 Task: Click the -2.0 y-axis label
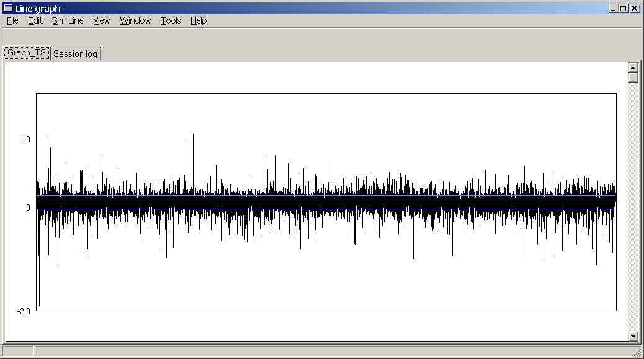pos(24,311)
